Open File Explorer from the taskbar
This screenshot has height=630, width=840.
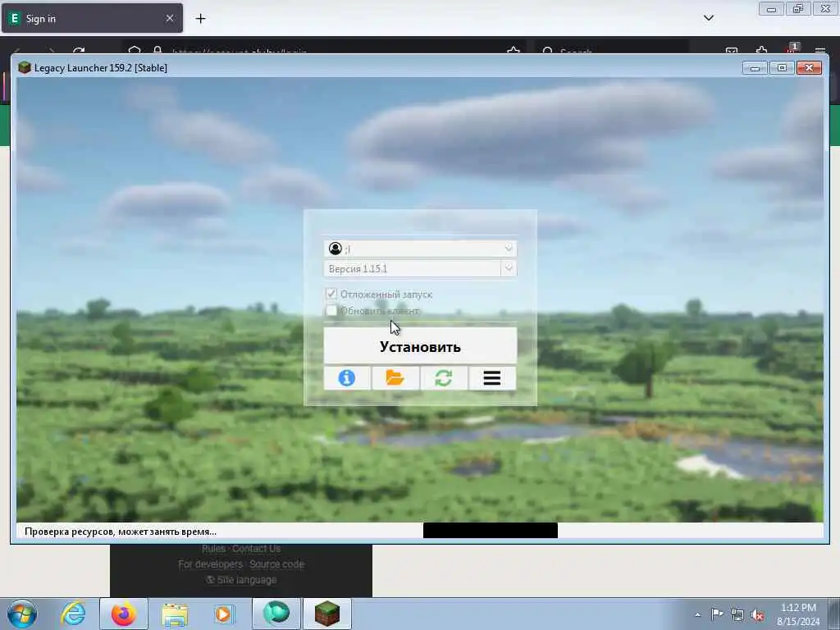pos(175,614)
